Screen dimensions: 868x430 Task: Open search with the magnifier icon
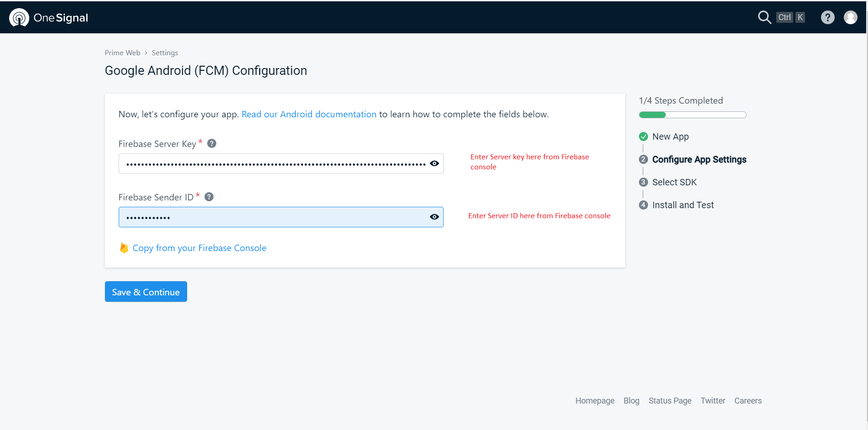[x=764, y=17]
